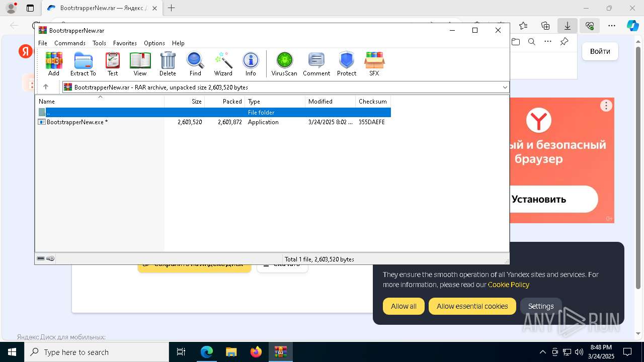Screen dimensions: 644x362
Task: Open the Comment tool
Action: click(x=316, y=64)
